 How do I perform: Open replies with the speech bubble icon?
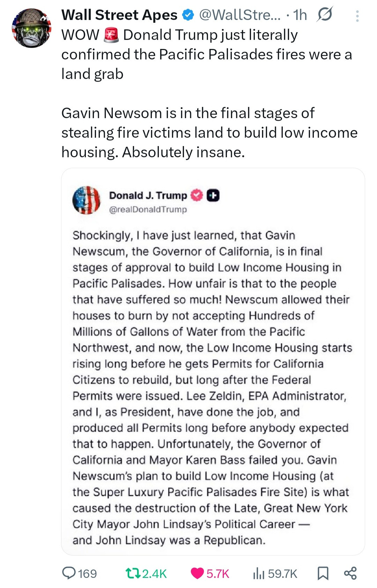click(69, 573)
